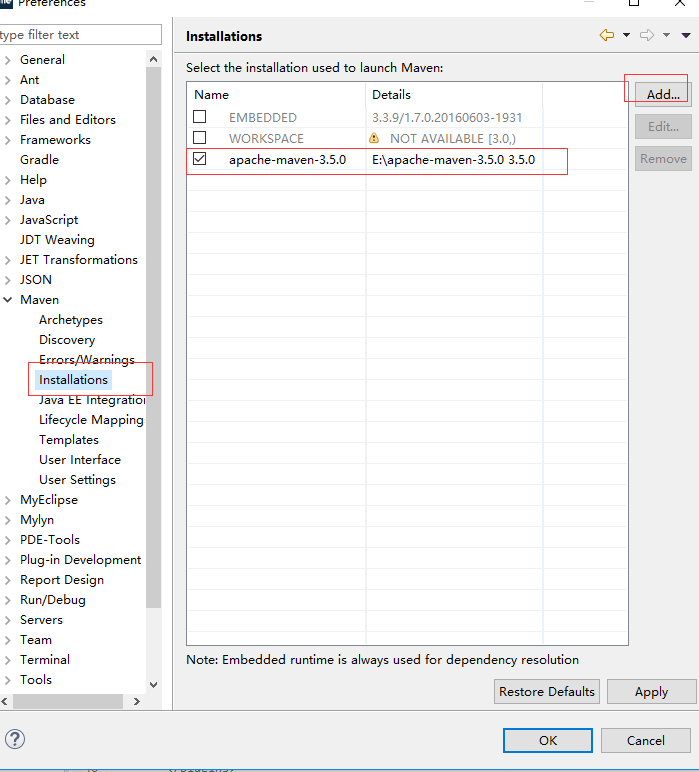Click the tree vertical scrollbar thumb
The width and height of the screenshot is (699, 772).
(153, 338)
